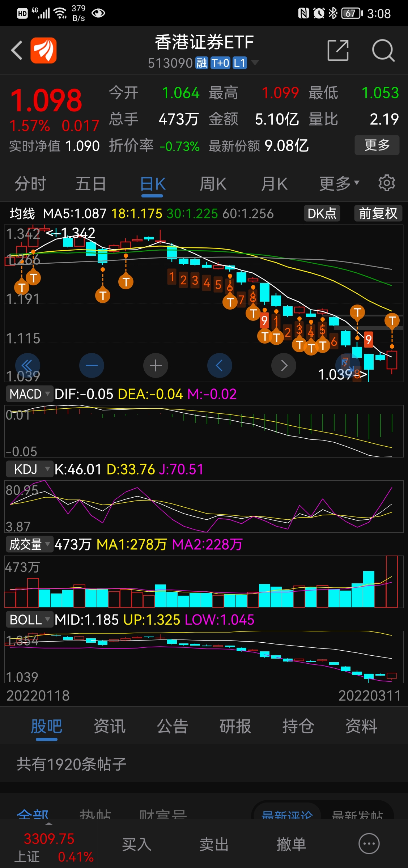Viewport: 408px width, 868px height.
Task: Tap the back arrow icon
Action: click(17, 50)
